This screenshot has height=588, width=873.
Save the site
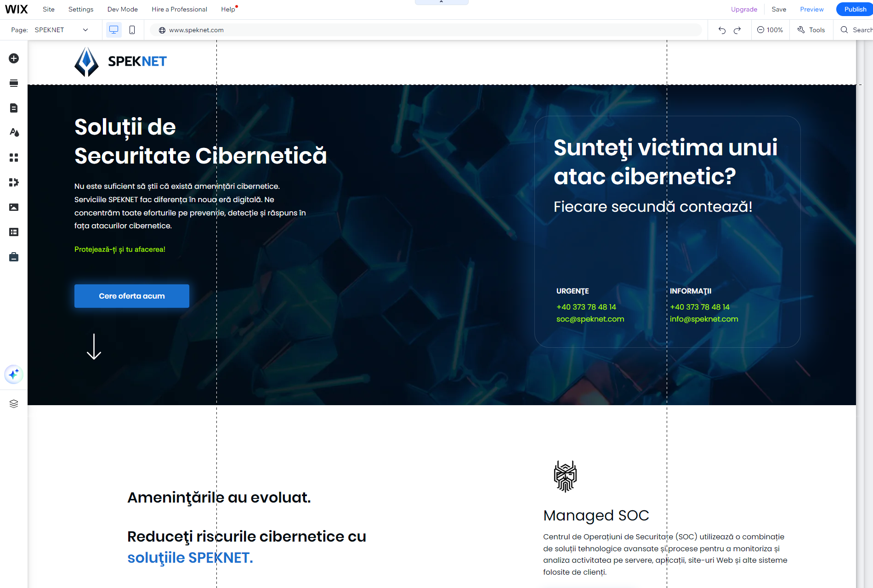point(779,9)
